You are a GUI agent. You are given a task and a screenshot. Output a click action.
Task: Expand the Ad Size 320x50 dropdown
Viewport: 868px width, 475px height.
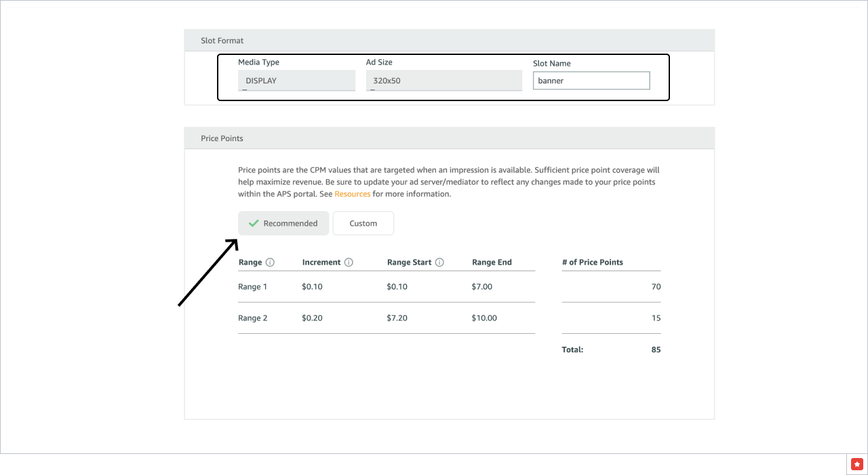tap(443, 81)
